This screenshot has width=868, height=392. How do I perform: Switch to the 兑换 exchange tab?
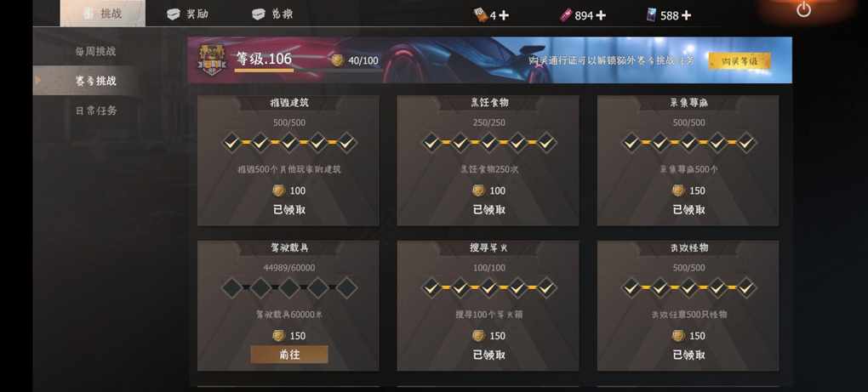click(x=272, y=14)
